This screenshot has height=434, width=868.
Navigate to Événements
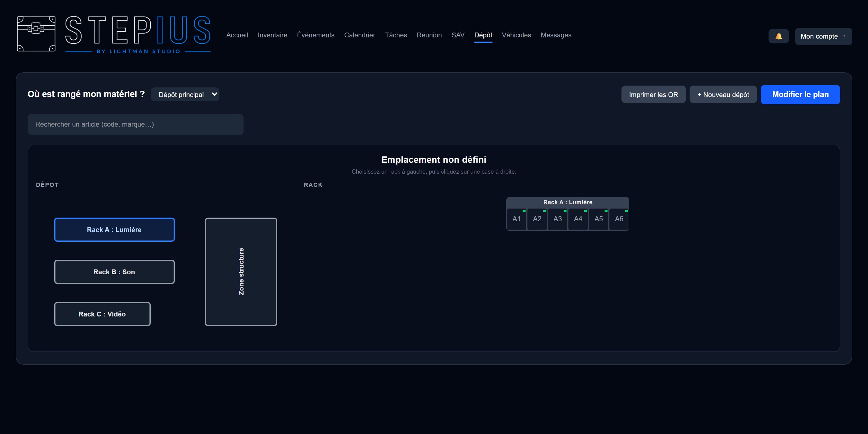[x=315, y=35]
